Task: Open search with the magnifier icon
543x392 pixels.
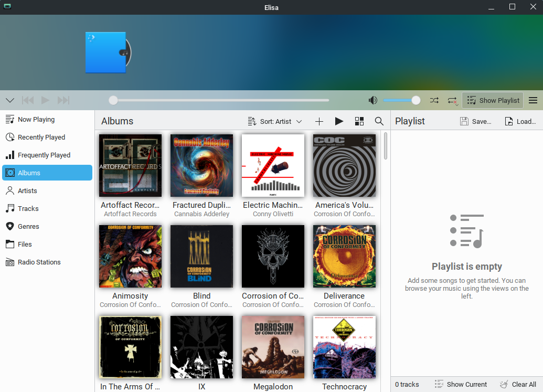Action: coord(379,121)
